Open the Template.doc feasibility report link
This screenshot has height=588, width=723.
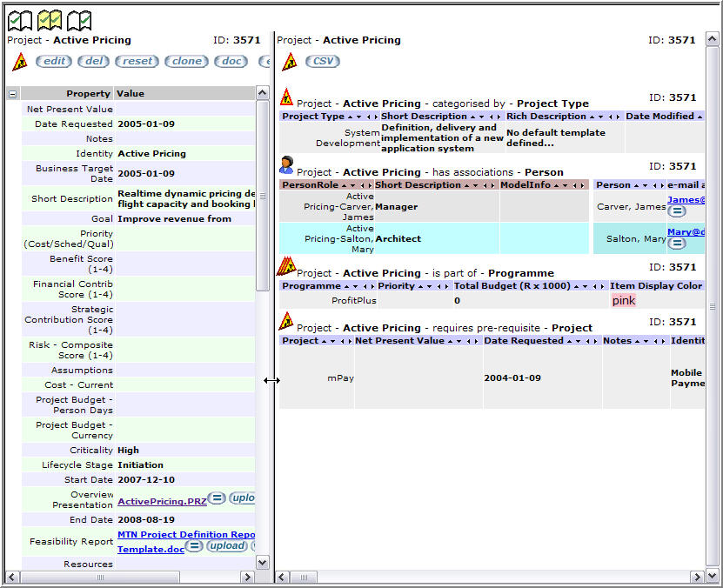[x=151, y=549]
